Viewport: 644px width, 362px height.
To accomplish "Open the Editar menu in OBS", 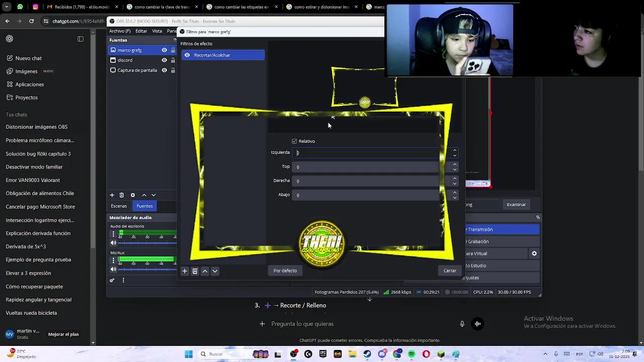I will click(x=141, y=31).
